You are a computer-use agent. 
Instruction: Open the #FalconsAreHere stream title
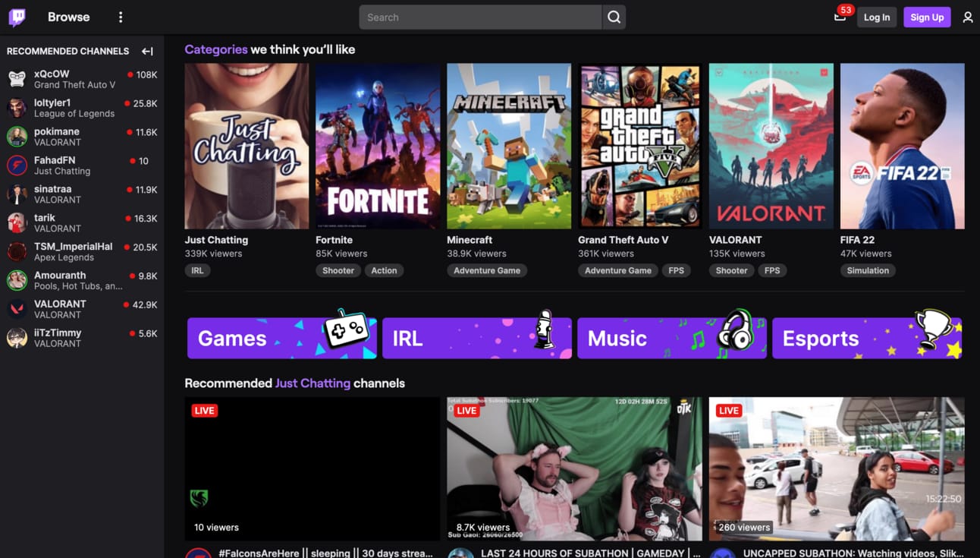point(326,553)
